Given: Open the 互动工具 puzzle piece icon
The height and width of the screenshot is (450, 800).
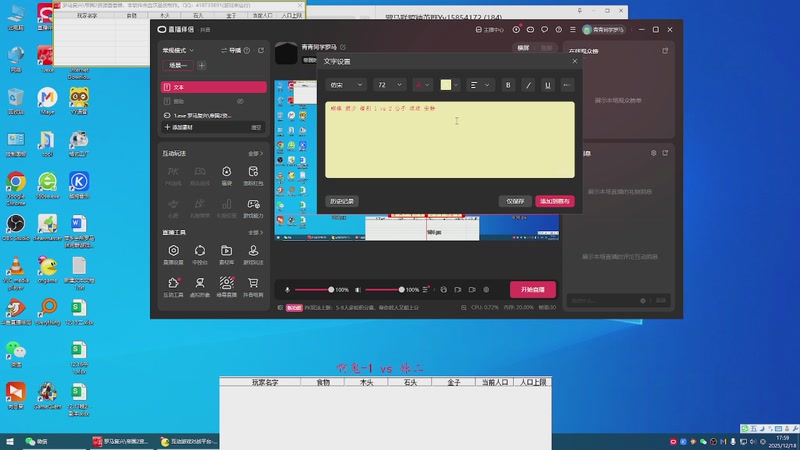Looking at the screenshot, I should pos(173,287).
